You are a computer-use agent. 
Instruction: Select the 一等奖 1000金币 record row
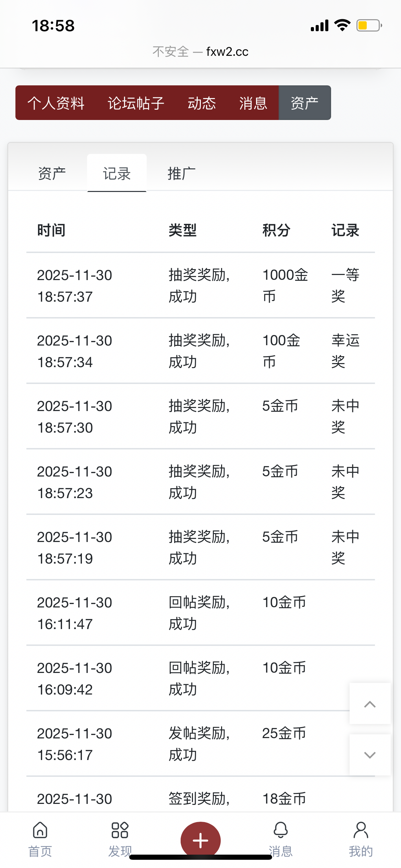200,286
